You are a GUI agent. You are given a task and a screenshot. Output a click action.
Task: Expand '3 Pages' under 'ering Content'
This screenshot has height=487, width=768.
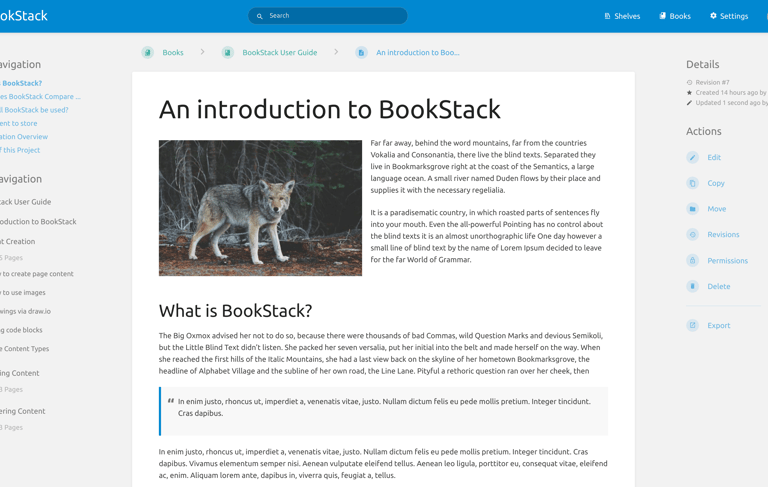[x=11, y=427]
